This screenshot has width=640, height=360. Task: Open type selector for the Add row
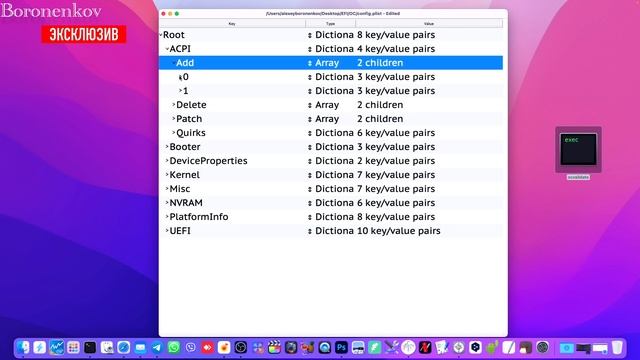310,63
